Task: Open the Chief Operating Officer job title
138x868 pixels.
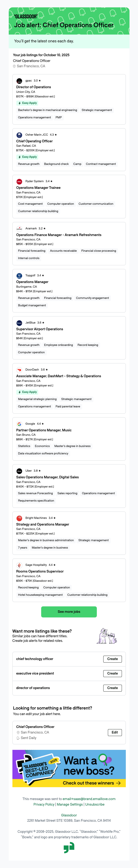Action: [x=34, y=141]
